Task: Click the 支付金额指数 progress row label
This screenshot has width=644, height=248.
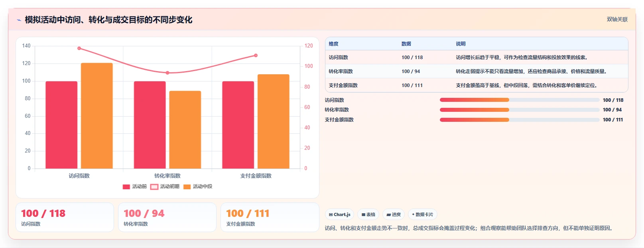Action: (339, 120)
